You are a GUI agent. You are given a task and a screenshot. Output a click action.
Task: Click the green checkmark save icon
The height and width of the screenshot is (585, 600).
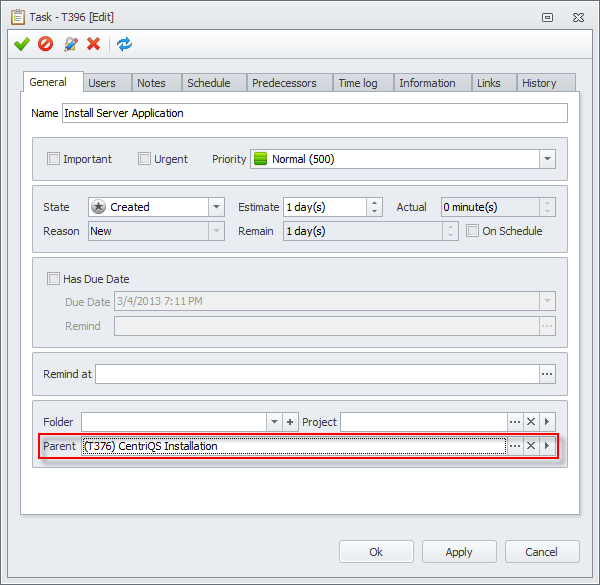(x=21, y=44)
